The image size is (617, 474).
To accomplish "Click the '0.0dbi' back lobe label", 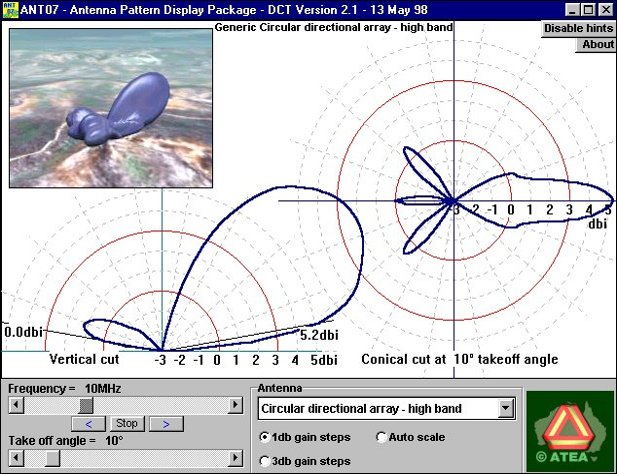I will (x=23, y=332).
